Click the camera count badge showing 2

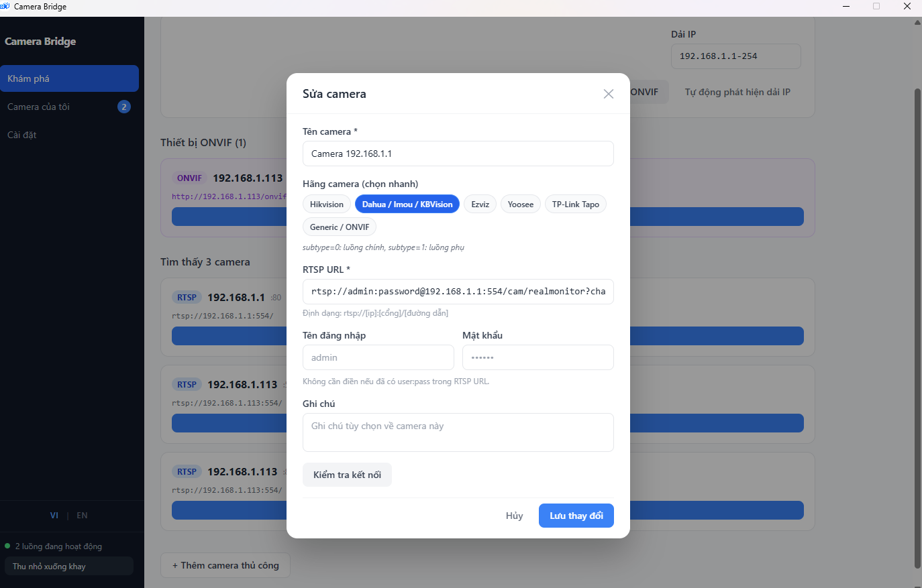124,107
